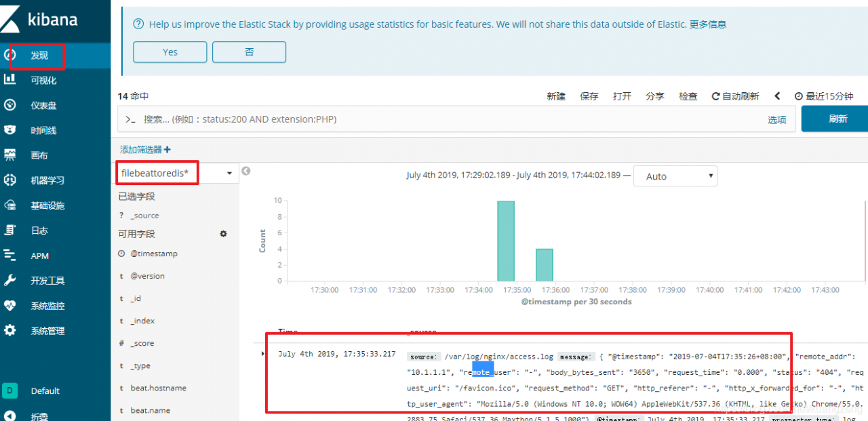Click the 保存 menu item

pyautogui.click(x=589, y=97)
